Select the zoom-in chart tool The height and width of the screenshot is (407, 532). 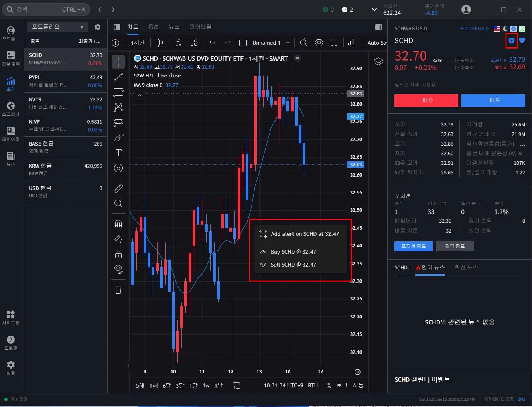pyautogui.click(x=118, y=203)
